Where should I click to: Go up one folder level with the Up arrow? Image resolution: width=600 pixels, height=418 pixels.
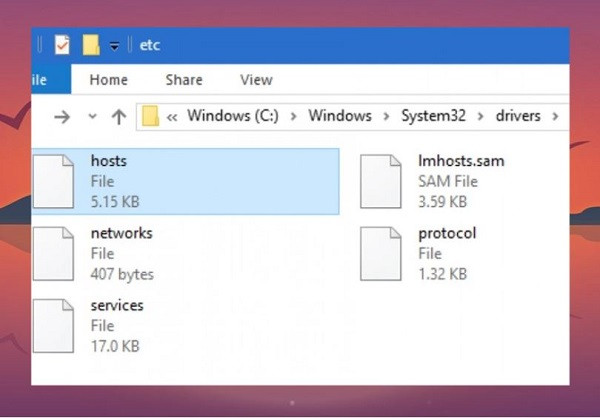point(118,117)
